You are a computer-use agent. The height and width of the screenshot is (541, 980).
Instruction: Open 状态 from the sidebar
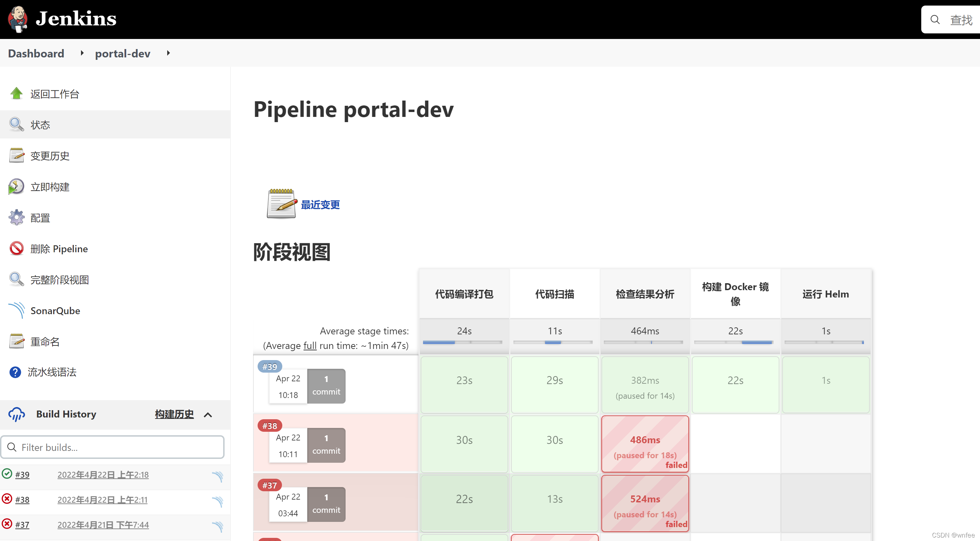40,125
